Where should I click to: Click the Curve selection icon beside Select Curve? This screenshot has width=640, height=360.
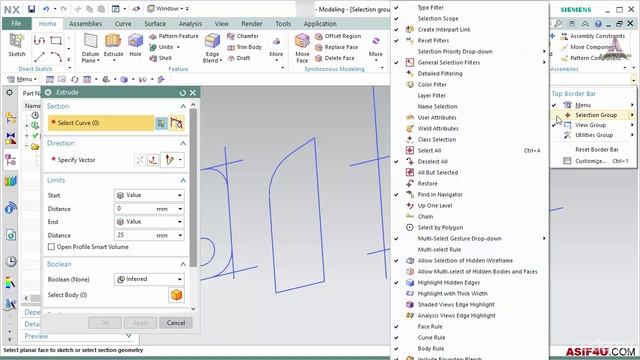click(x=177, y=123)
